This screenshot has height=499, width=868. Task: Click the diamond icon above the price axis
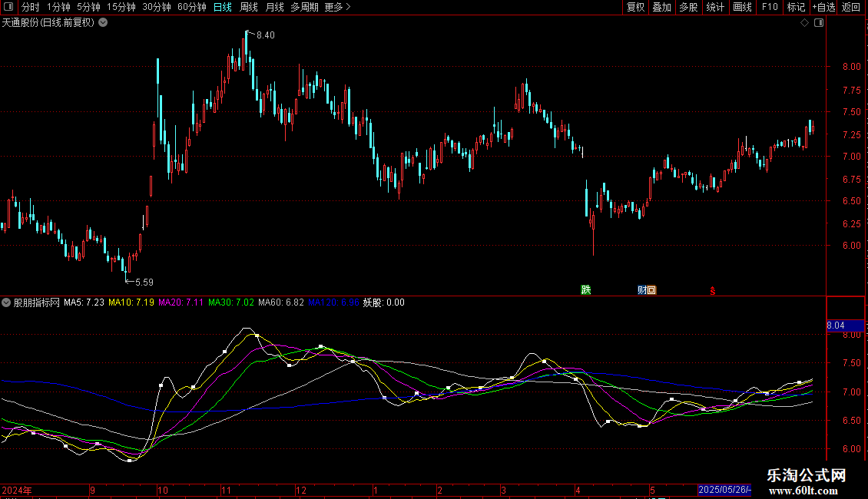[x=805, y=23]
